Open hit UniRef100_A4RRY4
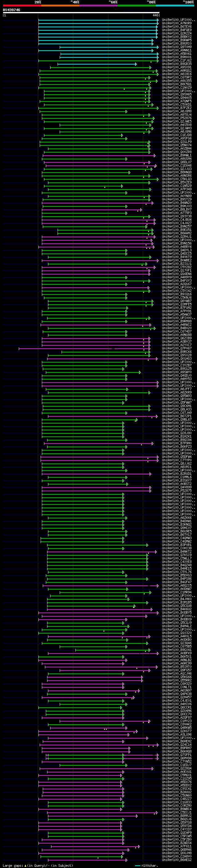The width and height of the screenshot is (197, 868). point(177,247)
